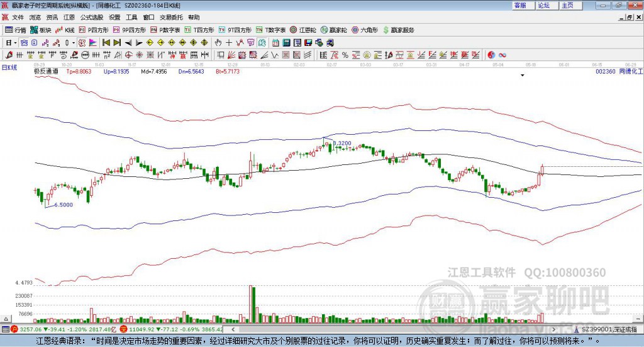Screen dimensions: 644x347
Task: Click the small black triangle marker above chart
Action: pyautogui.click(x=523, y=75)
